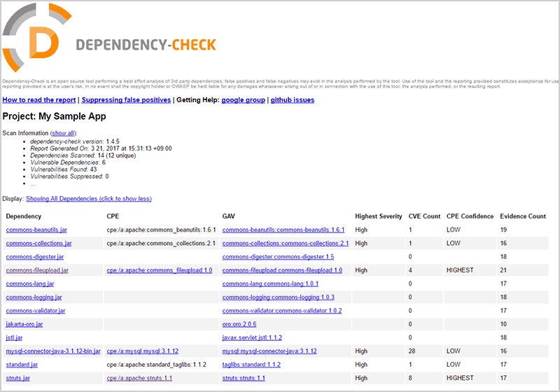Open mysql:mysql-connector-java:3.1.12 GAV link
This screenshot has height=392, width=560.
[x=269, y=351]
